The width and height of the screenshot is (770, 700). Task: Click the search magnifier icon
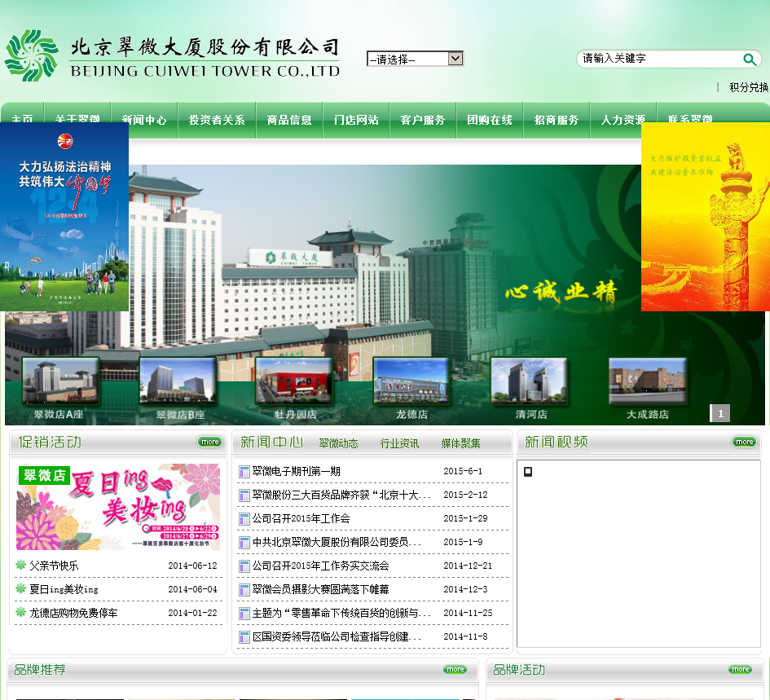click(749, 59)
